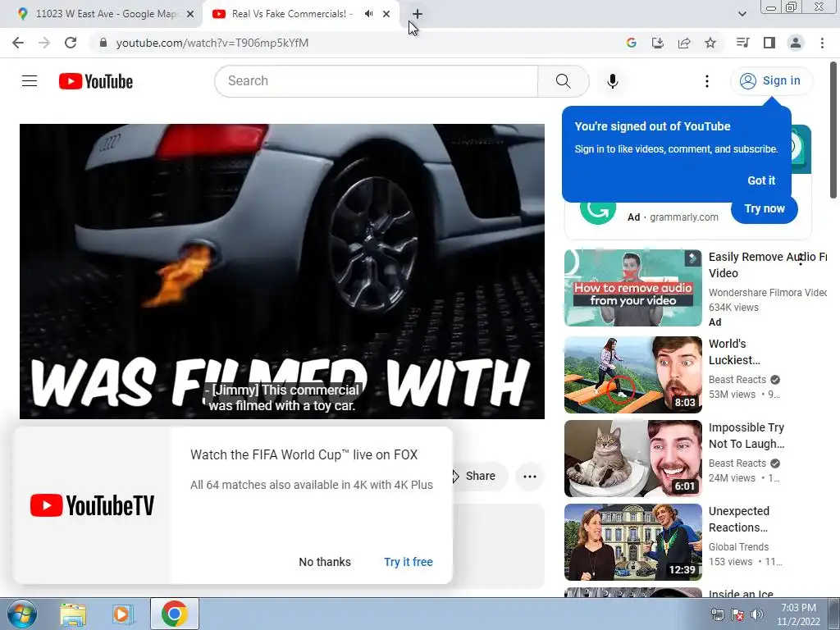Share this page from address bar
The image size is (840, 630).
684,43
